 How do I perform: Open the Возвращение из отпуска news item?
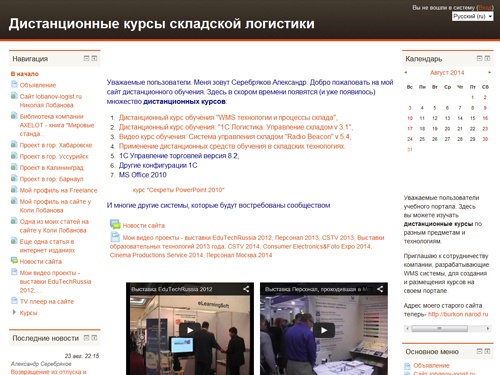(49, 372)
